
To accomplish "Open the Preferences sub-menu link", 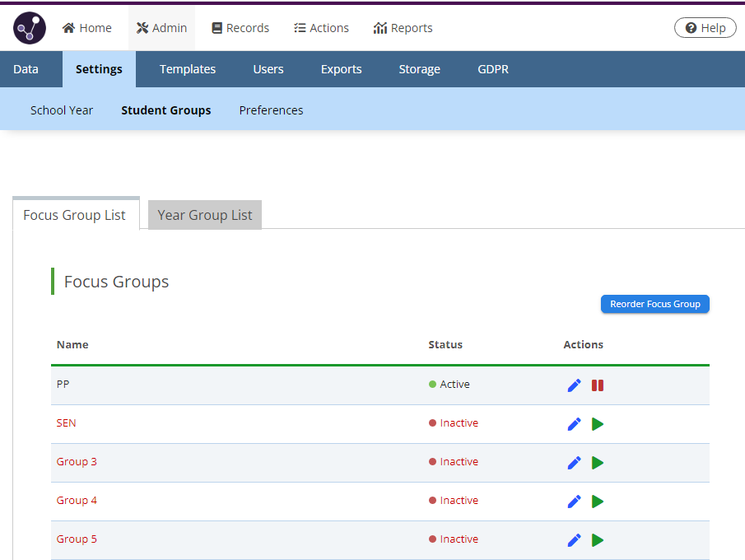I will coord(271,110).
